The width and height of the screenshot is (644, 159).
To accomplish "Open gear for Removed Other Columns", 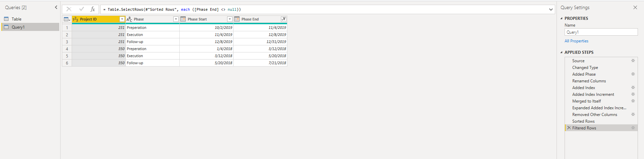I will coord(633,115).
